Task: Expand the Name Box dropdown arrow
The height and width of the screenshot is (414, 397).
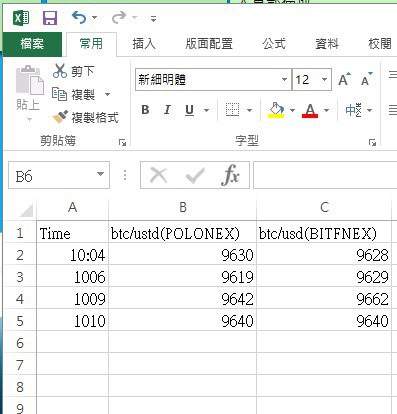Action: (100, 174)
